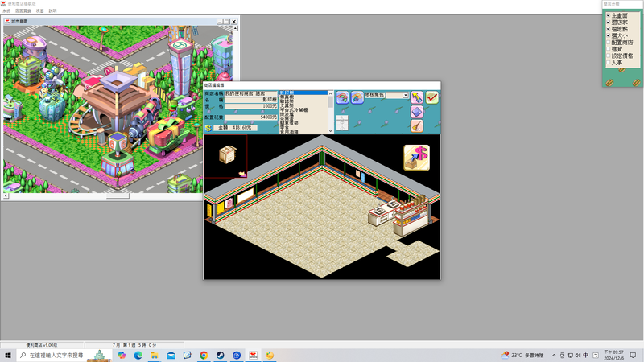Open the Windows Start menu
The image size is (644, 362).
pyautogui.click(x=8, y=356)
